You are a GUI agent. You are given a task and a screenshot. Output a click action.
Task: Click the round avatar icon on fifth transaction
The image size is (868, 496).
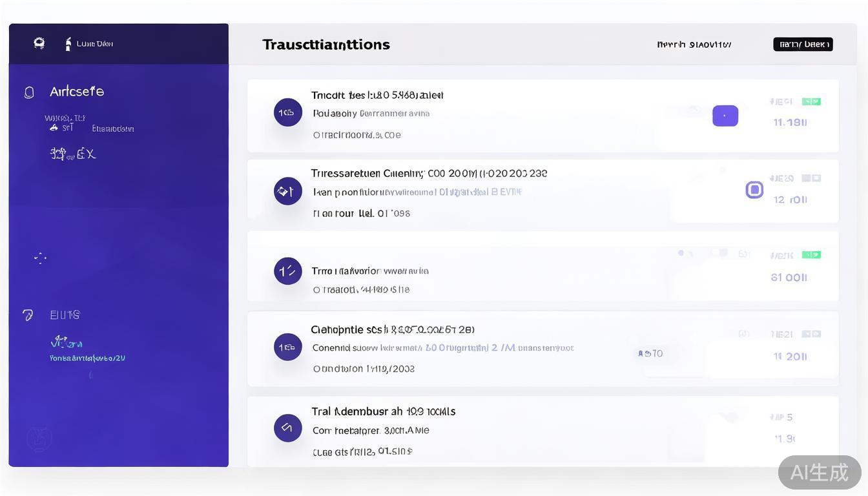click(x=287, y=428)
